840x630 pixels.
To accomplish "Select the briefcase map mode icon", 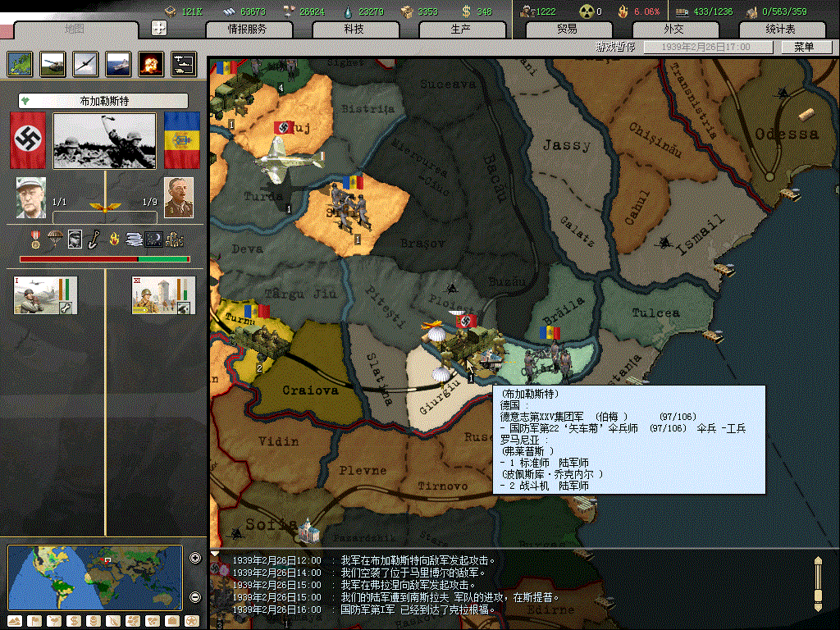I will [x=172, y=622].
